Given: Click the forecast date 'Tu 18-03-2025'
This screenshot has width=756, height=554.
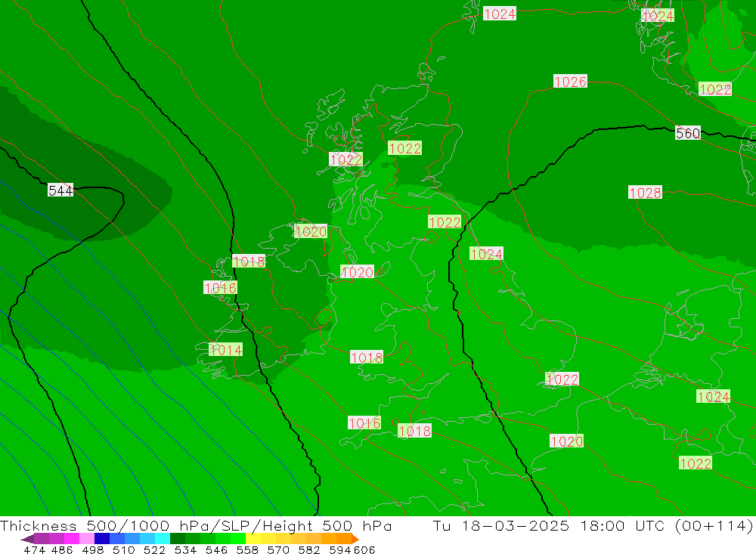Looking at the screenshot, I should (501, 525).
